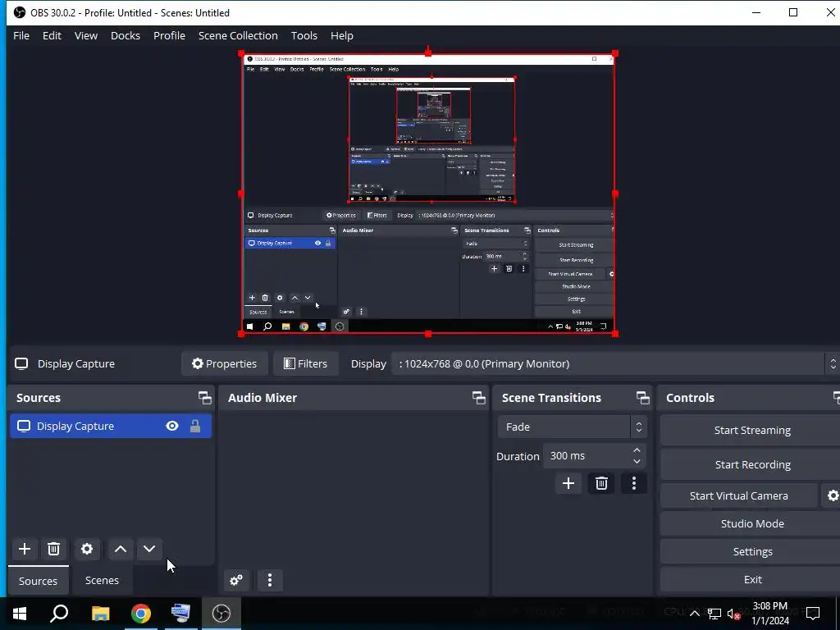This screenshot has height=630, width=840.
Task: Click OBS logo in title bar
Action: [20, 12]
